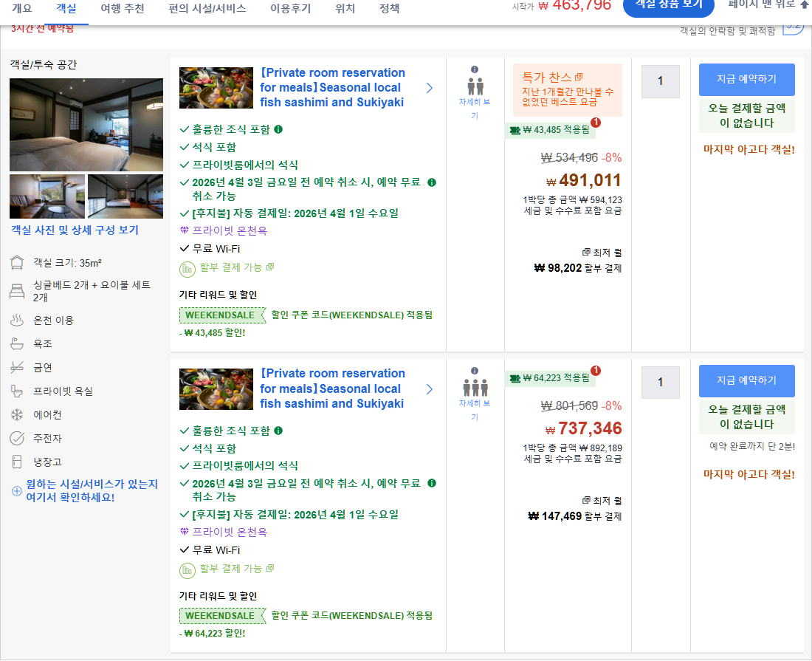812x661 pixels.
Task: Open the 개요 tab
Action: [x=21, y=9]
